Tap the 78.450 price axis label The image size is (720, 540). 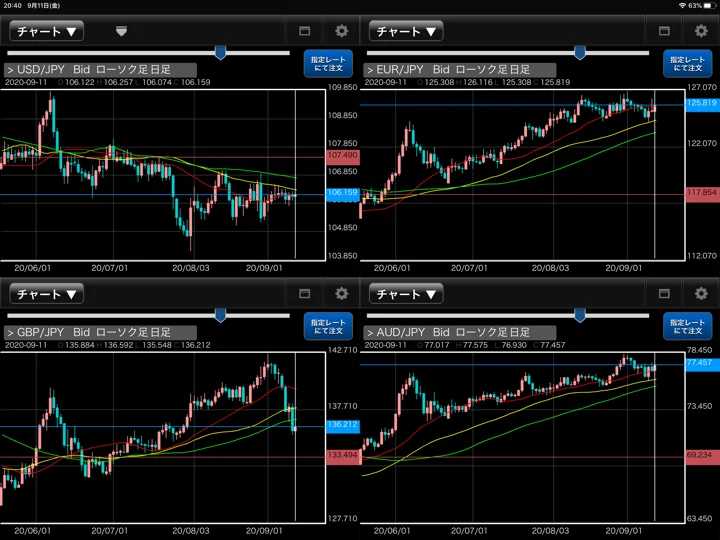[x=700, y=350]
